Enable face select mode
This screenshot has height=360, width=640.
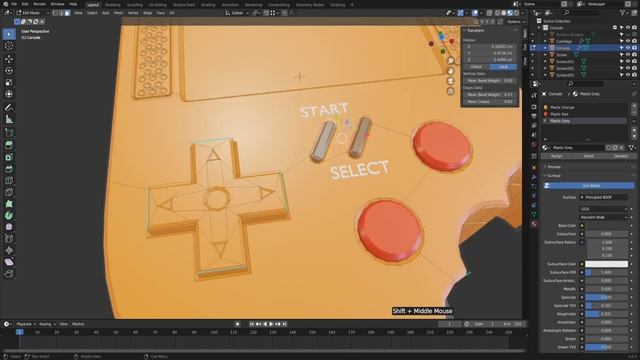pyautogui.click(x=67, y=13)
